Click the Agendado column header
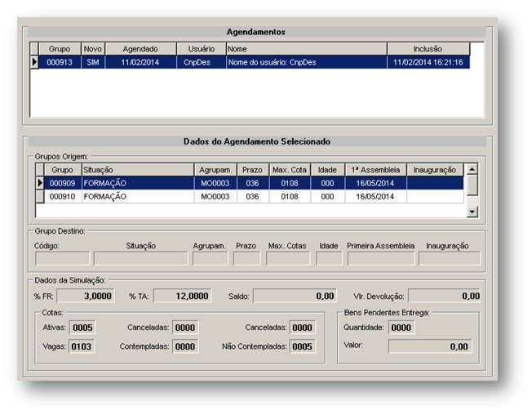 140,49
